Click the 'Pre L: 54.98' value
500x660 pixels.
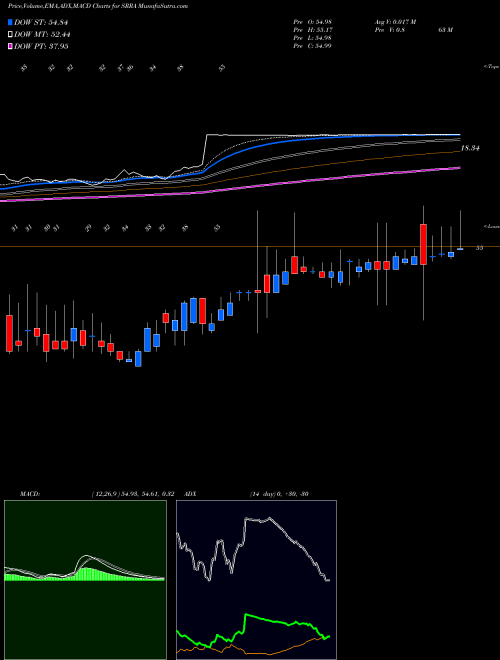click(x=312, y=38)
